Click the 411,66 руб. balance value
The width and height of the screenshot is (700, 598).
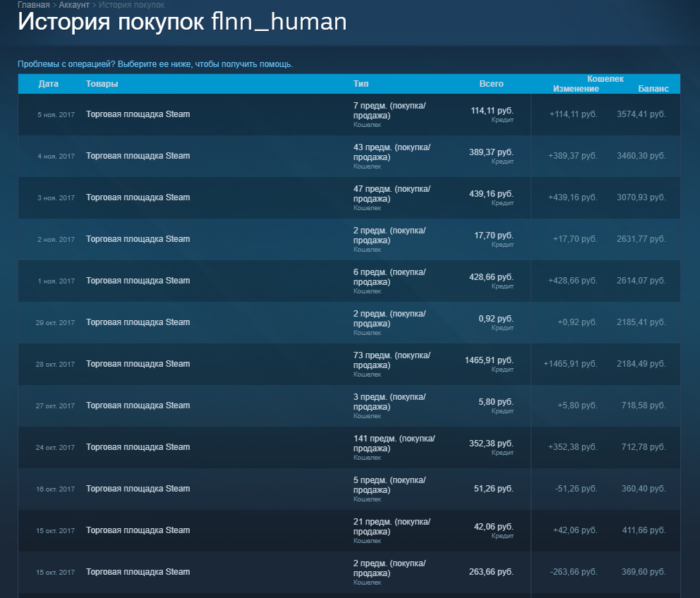click(644, 530)
